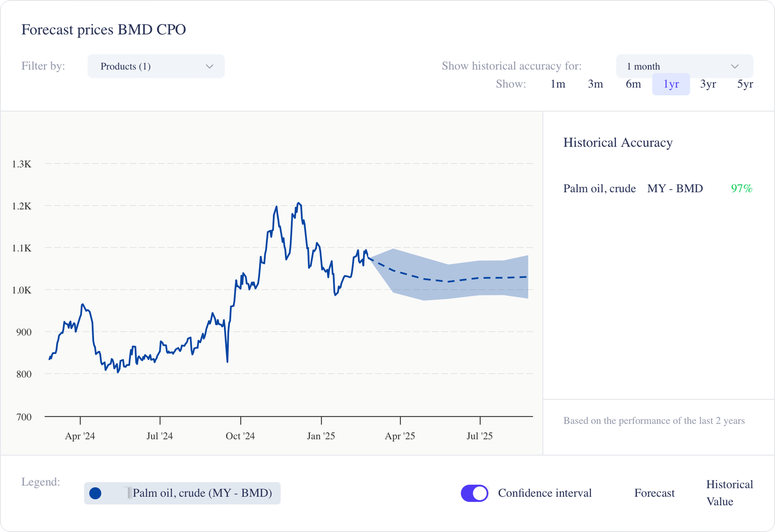This screenshot has height=532, width=775.
Task: Open the Products (1) filter dropdown
Action: pos(155,66)
